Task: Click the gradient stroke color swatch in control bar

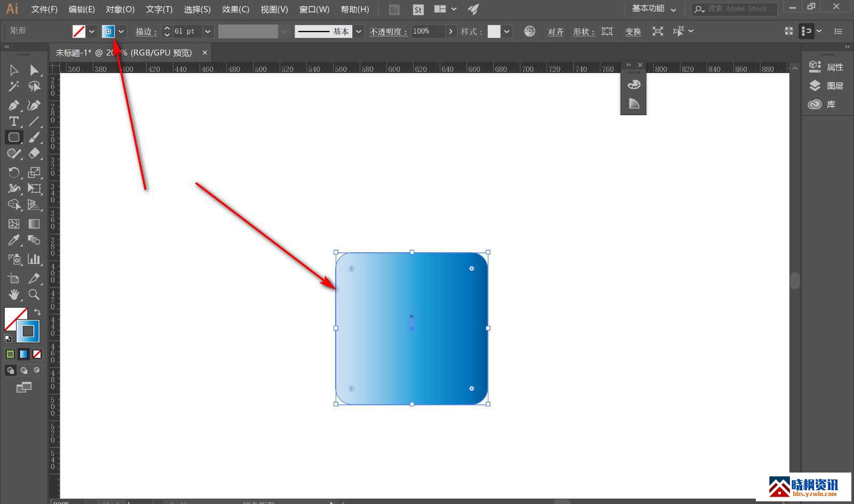Action: [108, 31]
